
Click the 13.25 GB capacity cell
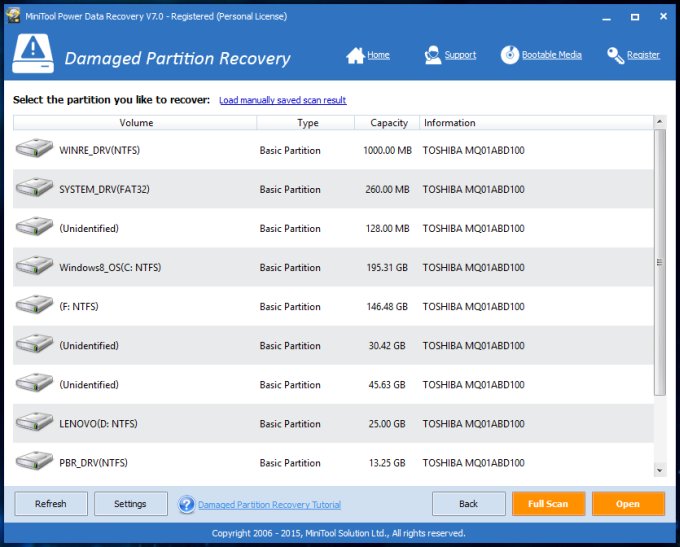387,463
